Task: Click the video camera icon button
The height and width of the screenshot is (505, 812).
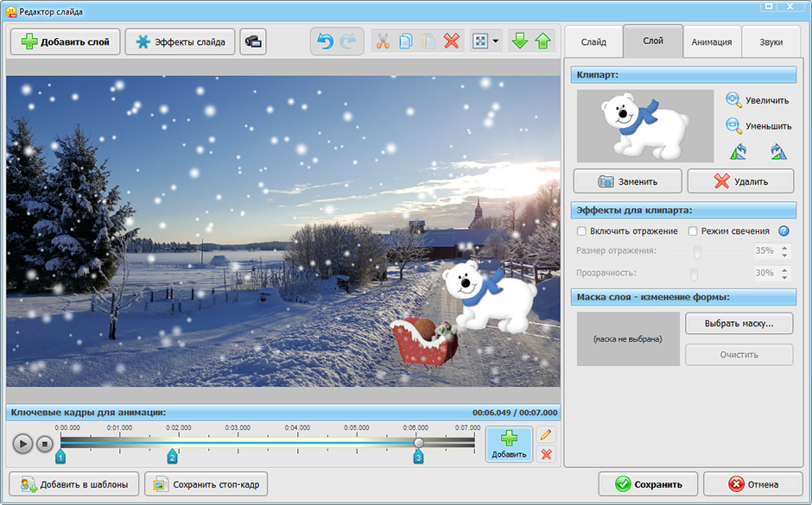Action: click(253, 42)
